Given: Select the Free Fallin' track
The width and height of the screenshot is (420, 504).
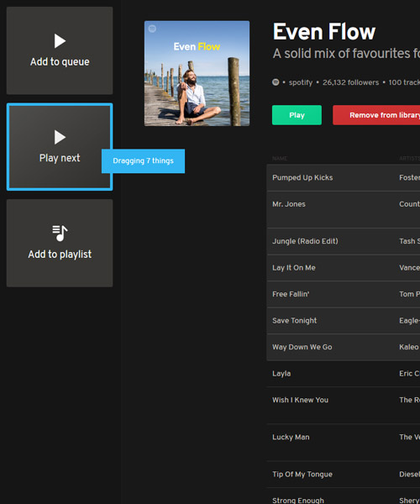Looking at the screenshot, I should (344, 294).
